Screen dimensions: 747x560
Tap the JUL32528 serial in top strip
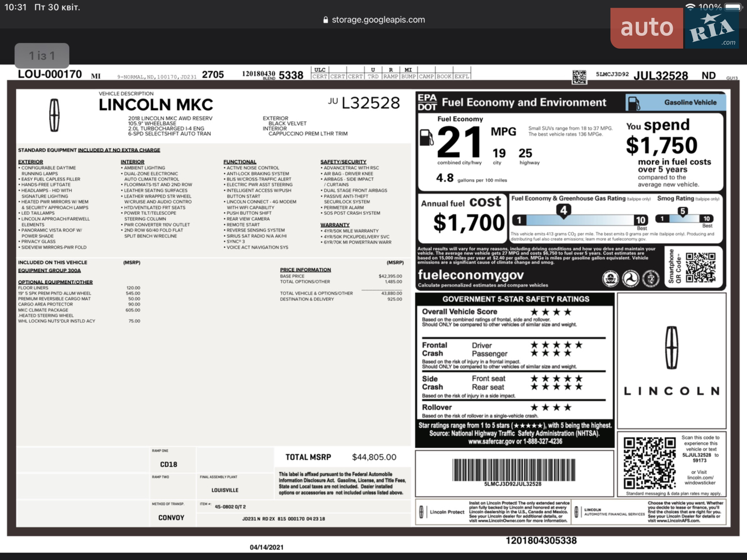pyautogui.click(x=661, y=75)
